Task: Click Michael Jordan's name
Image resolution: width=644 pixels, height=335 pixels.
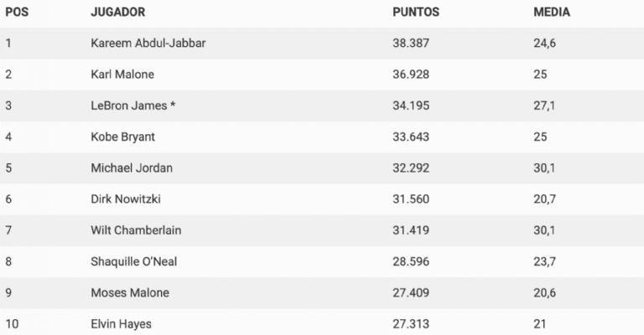Action: [x=132, y=167]
